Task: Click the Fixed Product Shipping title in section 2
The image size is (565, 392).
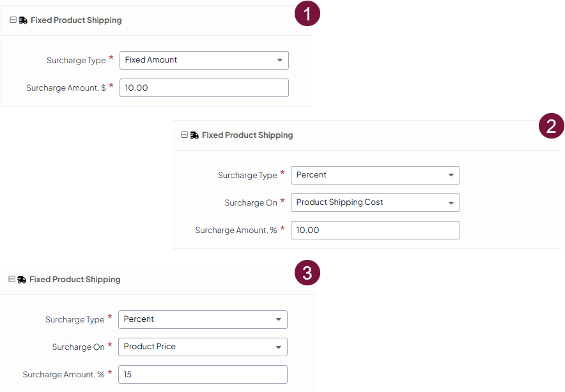Action: [x=247, y=135]
